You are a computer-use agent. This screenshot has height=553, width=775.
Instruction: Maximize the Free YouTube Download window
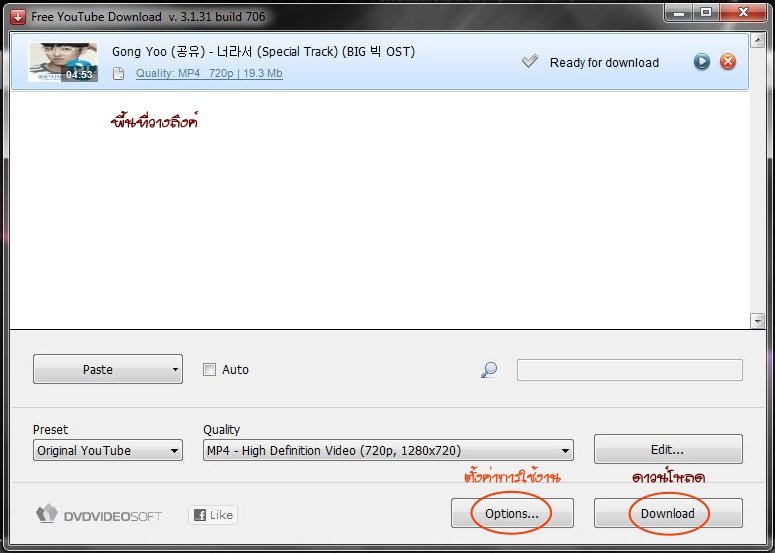click(x=706, y=13)
